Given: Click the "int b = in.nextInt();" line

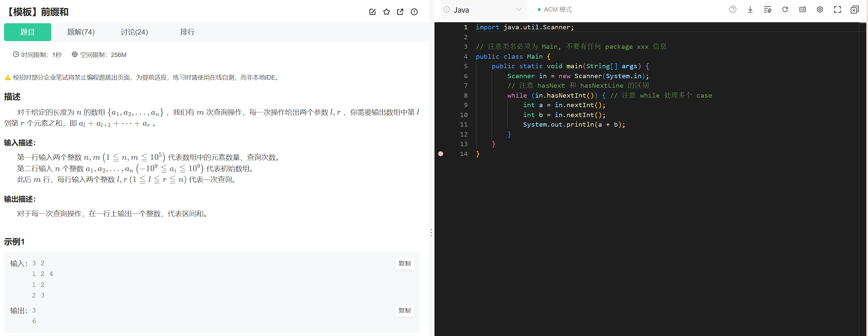Looking at the screenshot, I should tap(564, 115).
